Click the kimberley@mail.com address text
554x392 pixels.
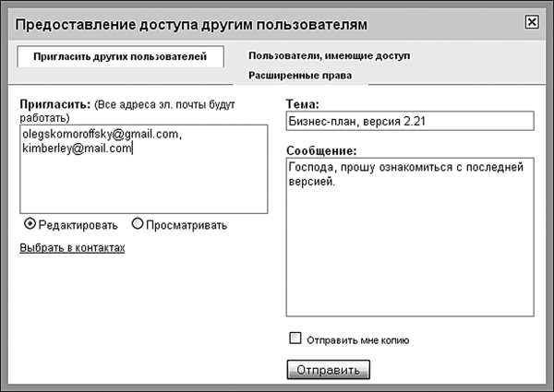click(x=78, y=148)
